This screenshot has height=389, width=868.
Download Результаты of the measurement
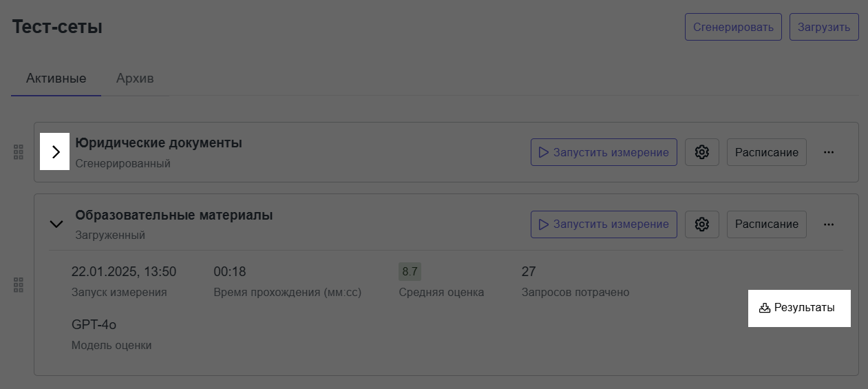click(x=797, y=308)
